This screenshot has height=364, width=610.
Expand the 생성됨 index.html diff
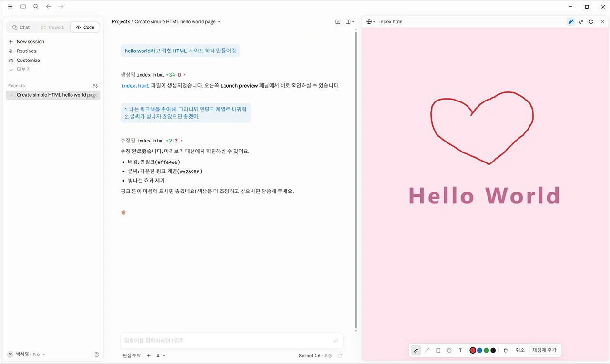point(153,75)
